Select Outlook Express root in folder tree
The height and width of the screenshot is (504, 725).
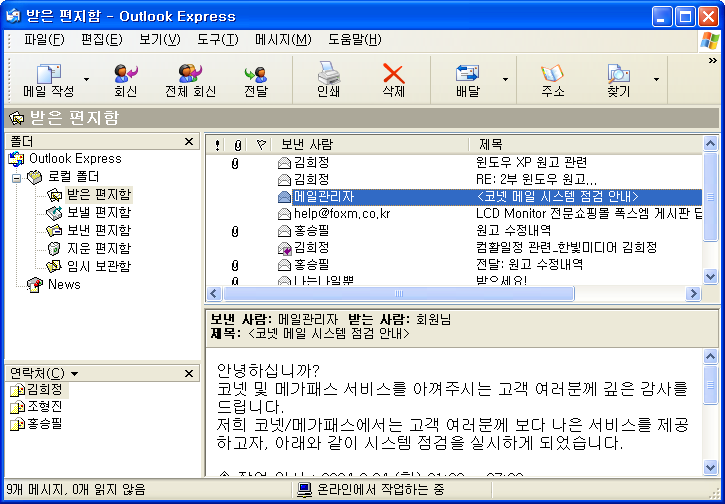(65, 159)
